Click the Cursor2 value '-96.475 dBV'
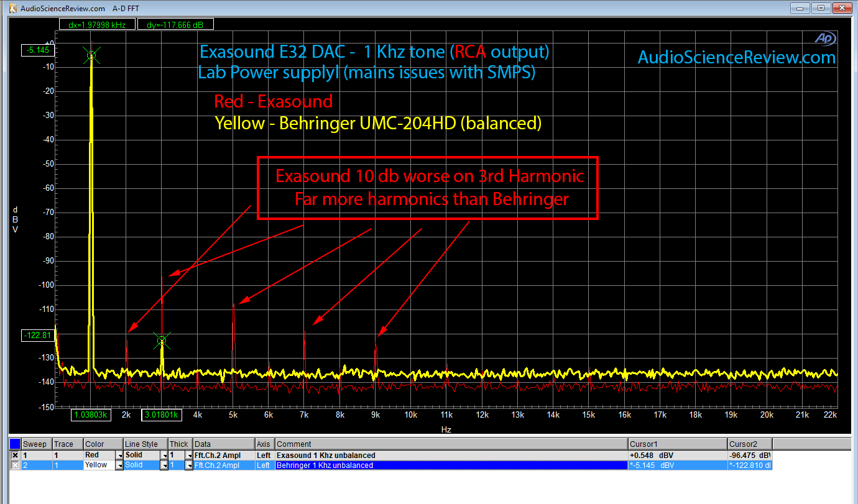This screenshot has height=504, width=858. (x=750, y=456)
